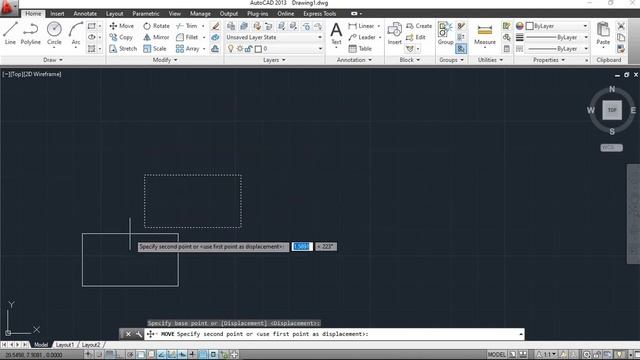Image resolution: width=640 pixels, height=360 pixels.
Task: Open the current layer 0 dropdown
Action: click(x=320, y=49)
